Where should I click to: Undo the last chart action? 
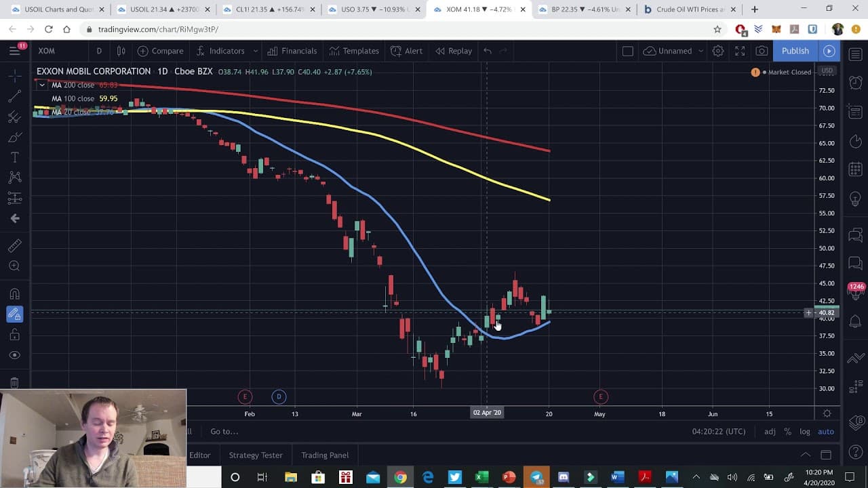487,51
